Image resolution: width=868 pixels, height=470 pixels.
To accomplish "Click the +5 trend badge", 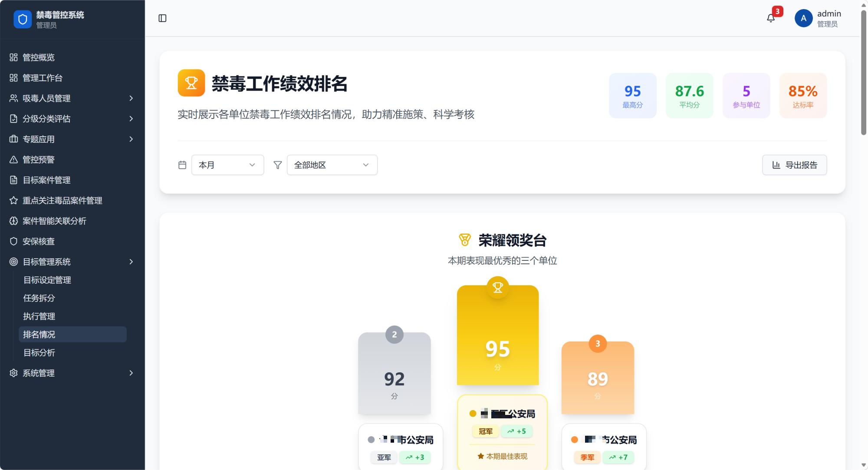I will (x=516, y=431).
